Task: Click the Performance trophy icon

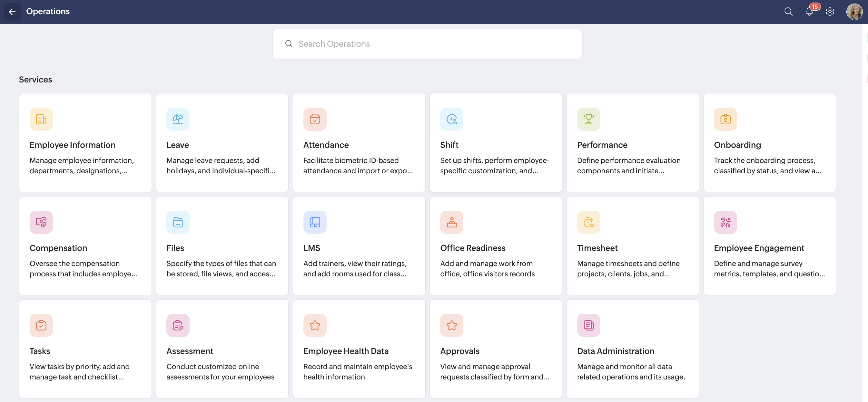Action: [588, 119]
